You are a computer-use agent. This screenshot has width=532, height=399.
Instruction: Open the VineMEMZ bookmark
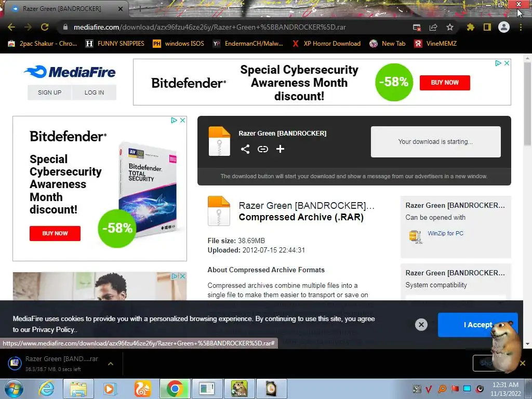[436, 44]
